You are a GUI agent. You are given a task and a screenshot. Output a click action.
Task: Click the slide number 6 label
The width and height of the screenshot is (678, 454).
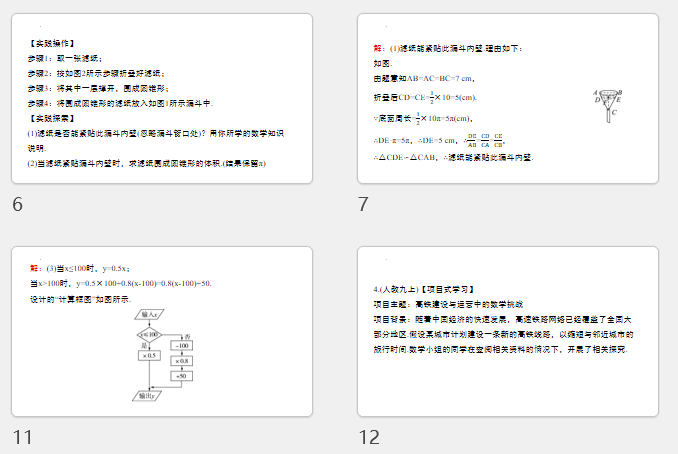click(x=18, y=205)
